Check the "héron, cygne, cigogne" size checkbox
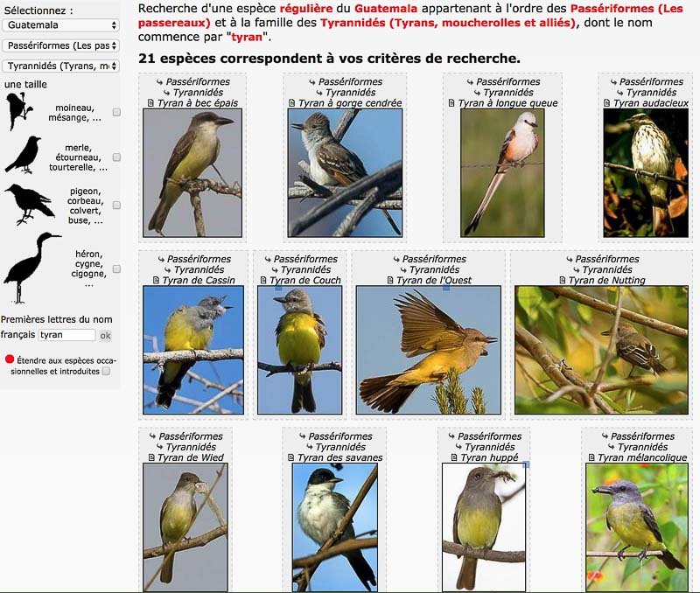 point(116,269)
